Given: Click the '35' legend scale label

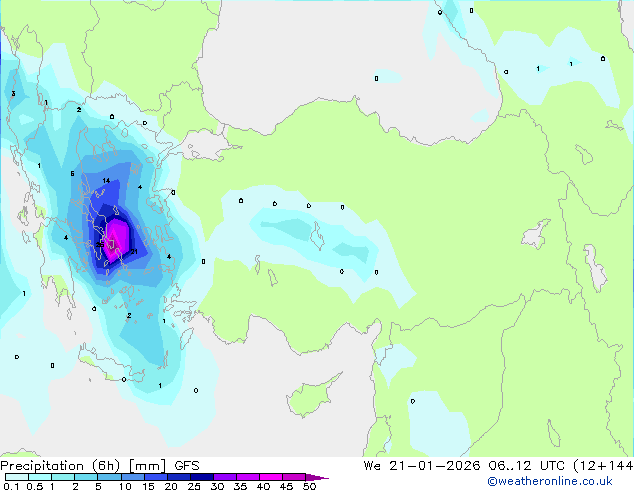Looking at the screenshot, I should (240, 486).
